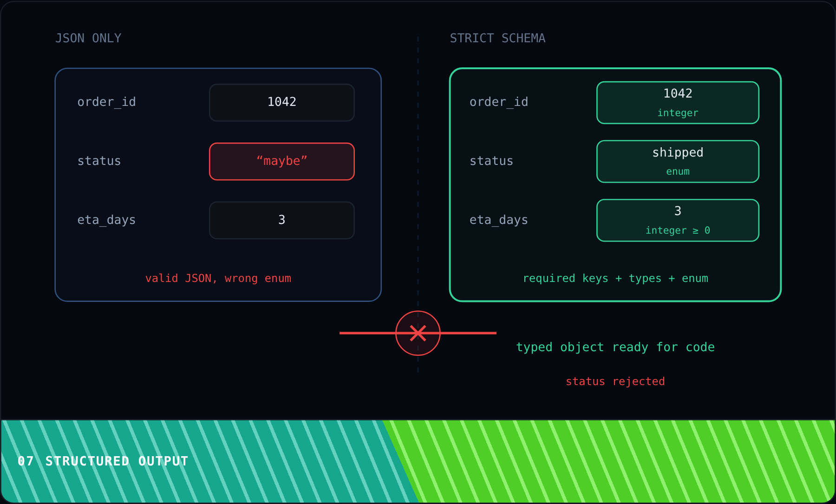Click the status label in STRICT SCHEMA panel
The width and height of the screenshot is (836, 504).
pyautogui.click(x=491, y=161)
